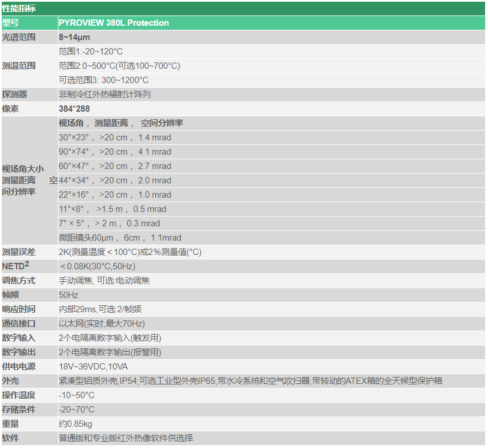Click the 视场角, 测量距离, 空间分辨率 subheader

[121, 123]
